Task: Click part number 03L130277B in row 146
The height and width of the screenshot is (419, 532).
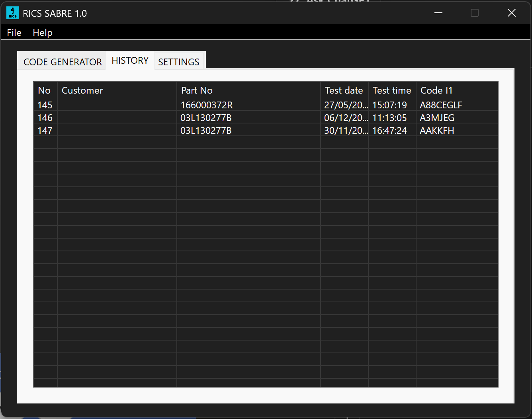Action: 206,118
